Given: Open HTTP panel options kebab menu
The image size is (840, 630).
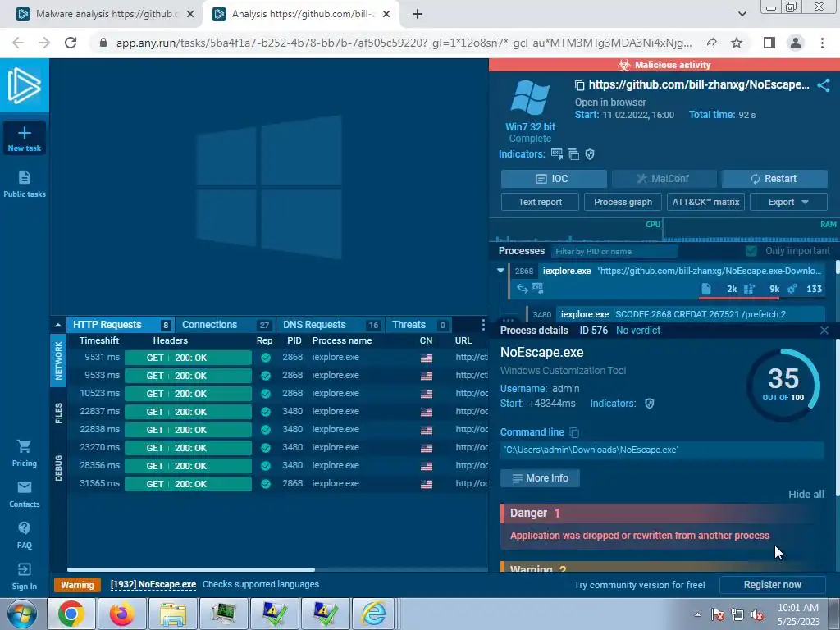Looking at the screenshot, I should [482, 325].
